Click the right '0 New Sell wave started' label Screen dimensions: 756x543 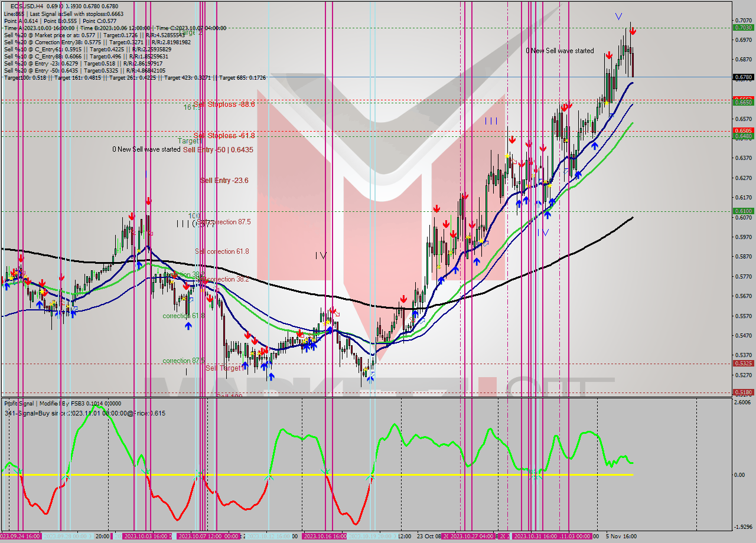560,51
